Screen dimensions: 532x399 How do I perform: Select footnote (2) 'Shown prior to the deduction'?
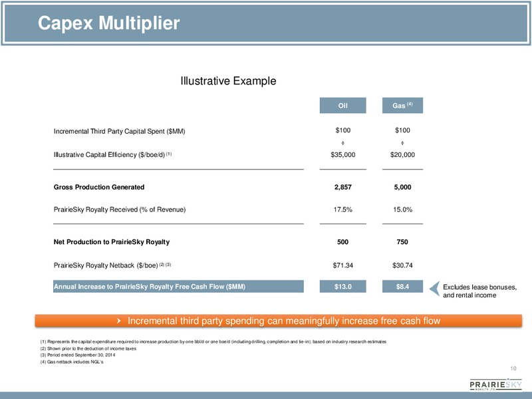[x=88, y=348]
